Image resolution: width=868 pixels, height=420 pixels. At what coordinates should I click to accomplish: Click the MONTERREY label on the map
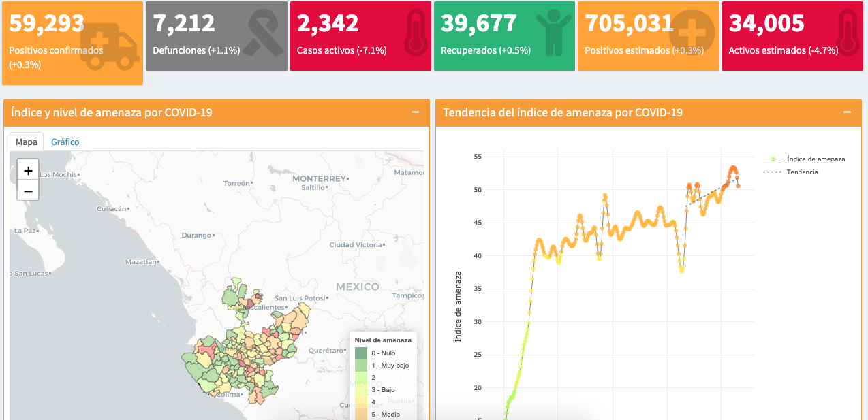[x=319, y=178]
